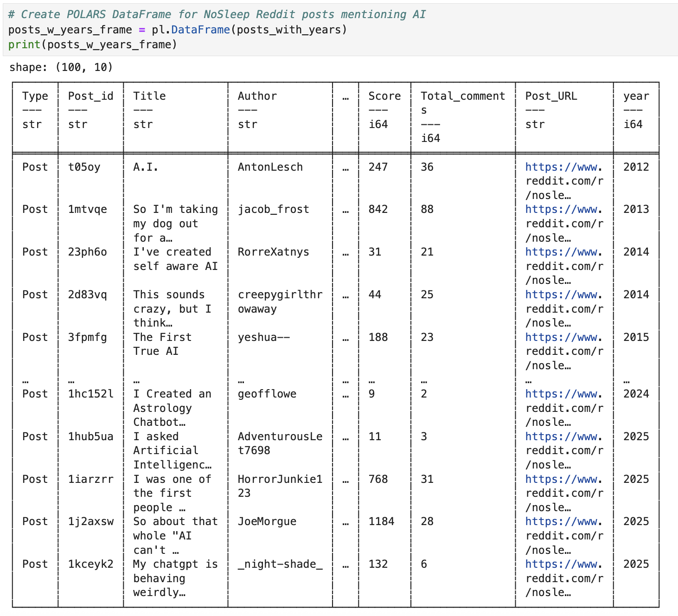The image size is (678, 616).
Task: Open the reddit link for geofflowe's post
Action: (563, 394)
